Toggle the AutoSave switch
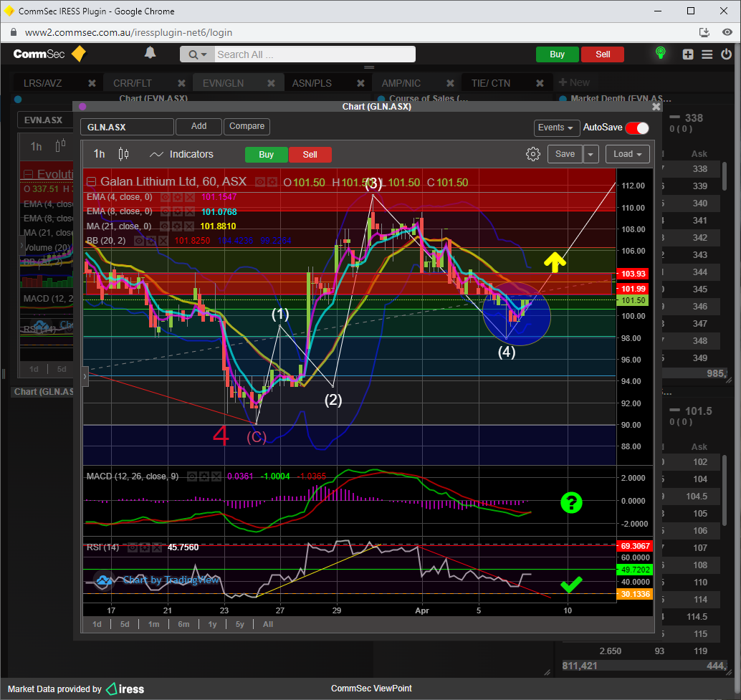Viewport: 741px width, 700px height. pos(636,128)
